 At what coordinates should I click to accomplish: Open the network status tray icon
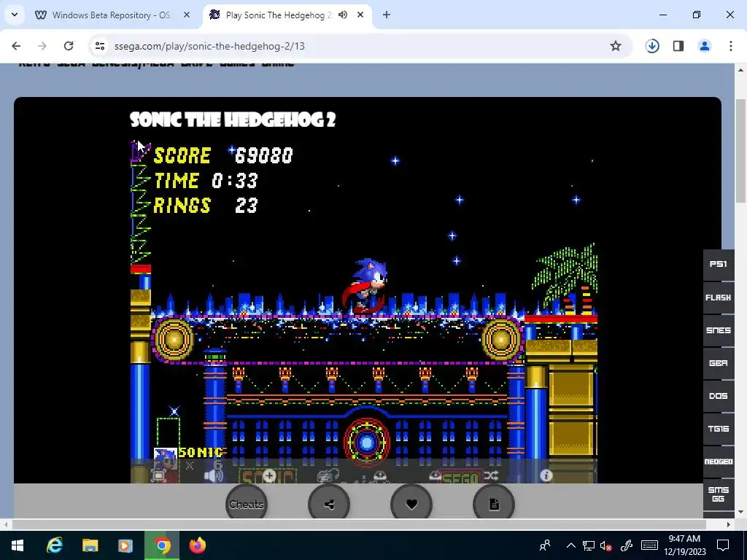click(x=589, y=545)
